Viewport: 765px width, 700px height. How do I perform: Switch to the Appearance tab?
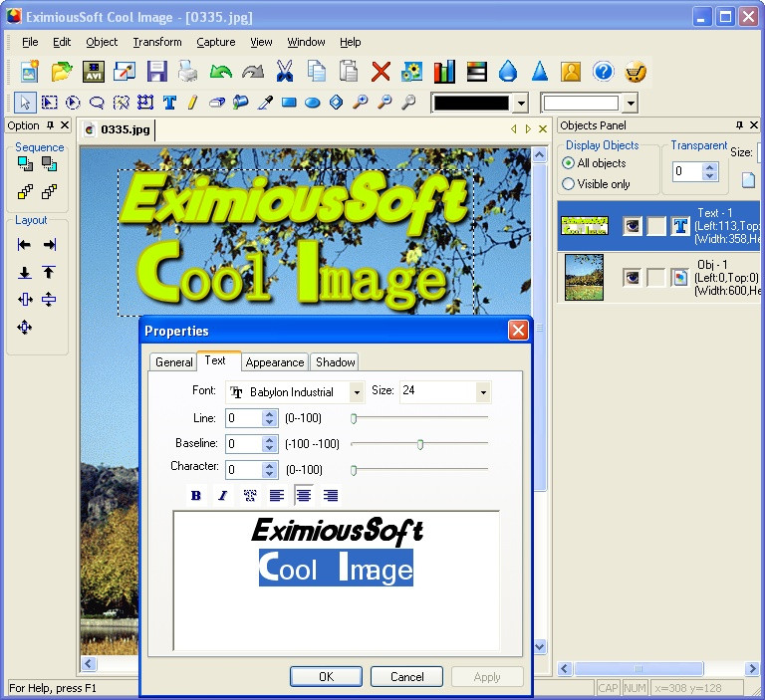click(x=275, y=362)
